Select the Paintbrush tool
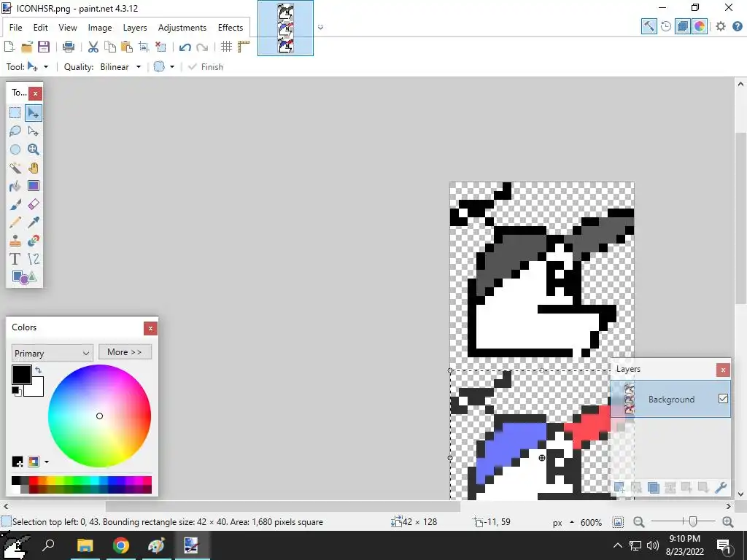Image resolution: width=747 pixels, height=560 pixels. tap(15, 204)
